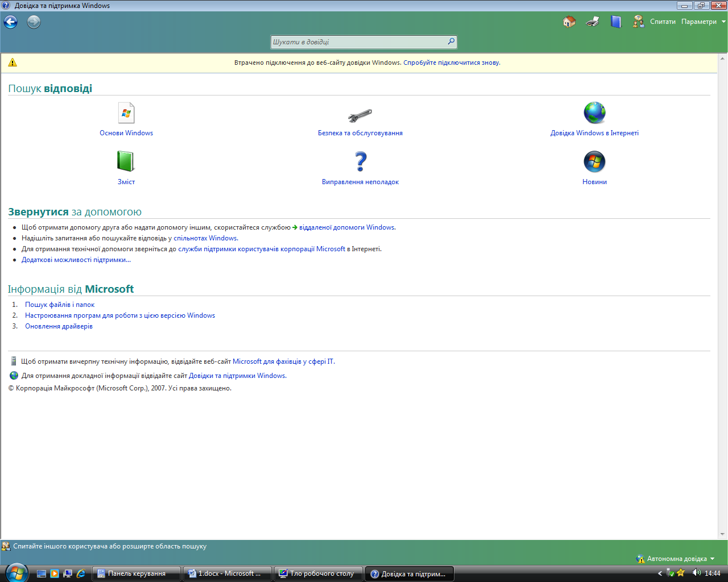
Task: Open the globe icon for Довідка Windows в Інтернеті
Action: click(594, 113)
